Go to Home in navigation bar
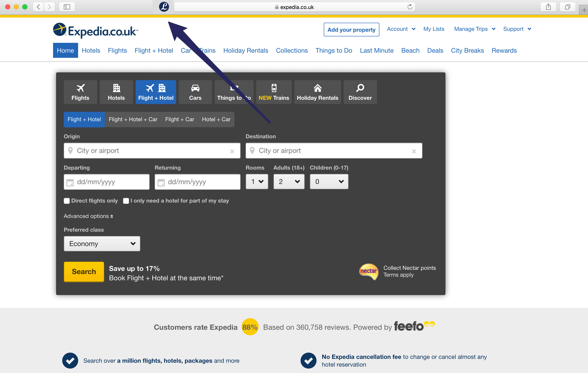 tap(65, 50)
